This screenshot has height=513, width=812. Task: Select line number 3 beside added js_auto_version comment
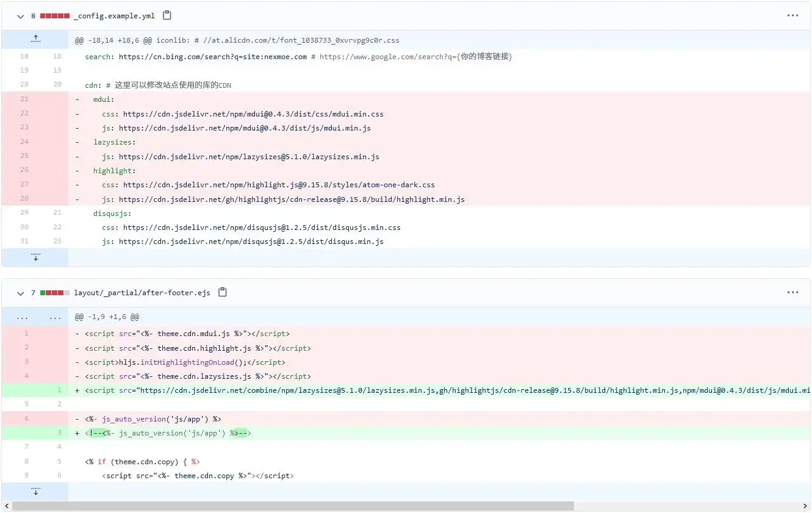tap(59, 433)
